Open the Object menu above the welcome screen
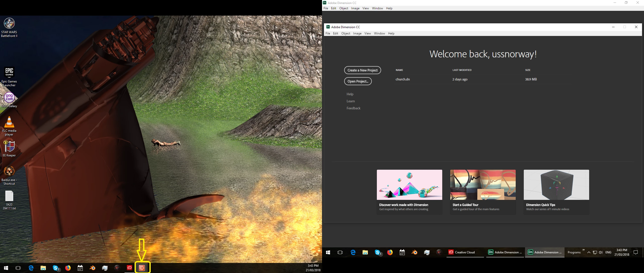Screen dimensions: 644x273 [345, 33]
